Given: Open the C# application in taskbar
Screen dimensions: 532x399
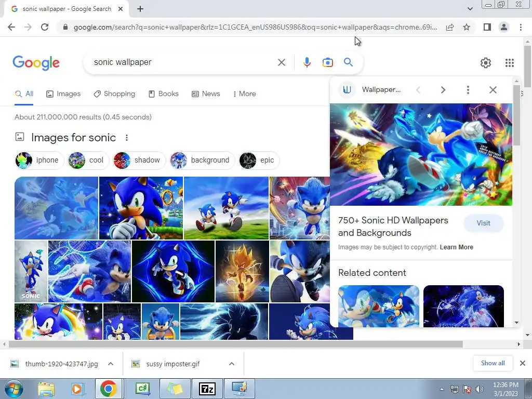Looking at the screenshot, I should tap(143, 389).
